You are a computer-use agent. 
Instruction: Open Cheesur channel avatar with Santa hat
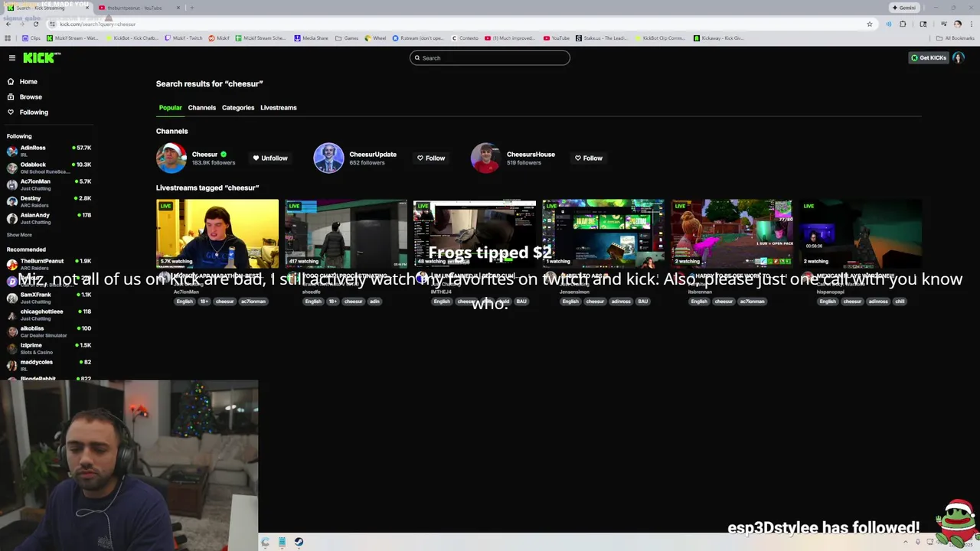(x=171, y=158)
